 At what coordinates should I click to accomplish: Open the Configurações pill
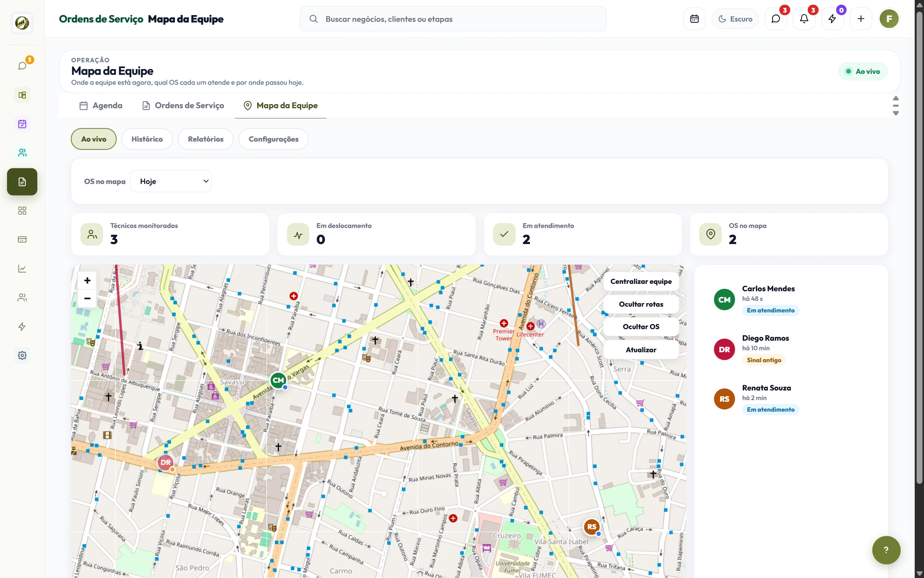point(273,139)
